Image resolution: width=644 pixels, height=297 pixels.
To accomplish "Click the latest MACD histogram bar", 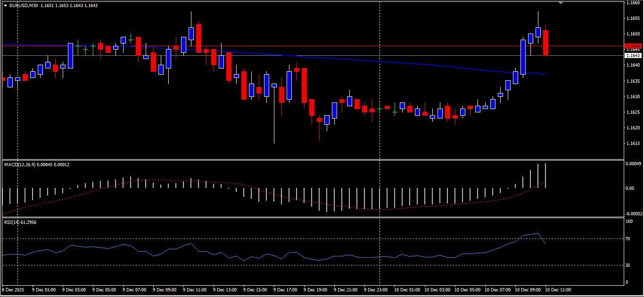I will (545, 176).
